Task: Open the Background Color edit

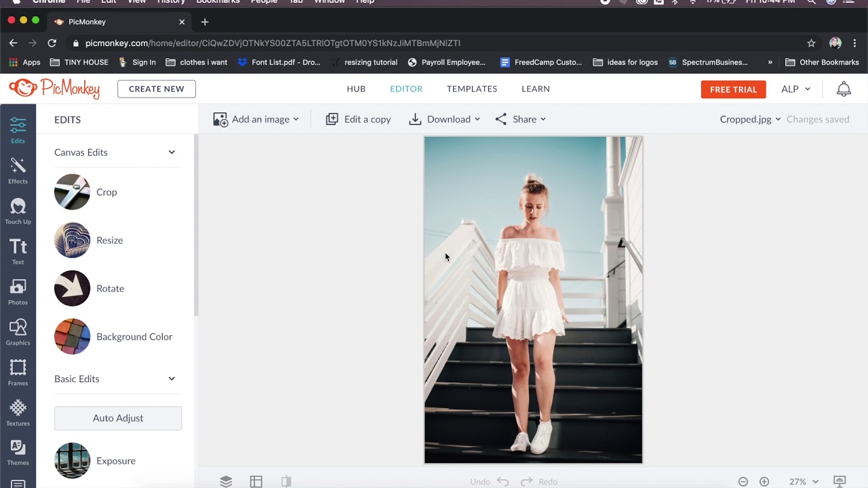Action: coord(113,336)
